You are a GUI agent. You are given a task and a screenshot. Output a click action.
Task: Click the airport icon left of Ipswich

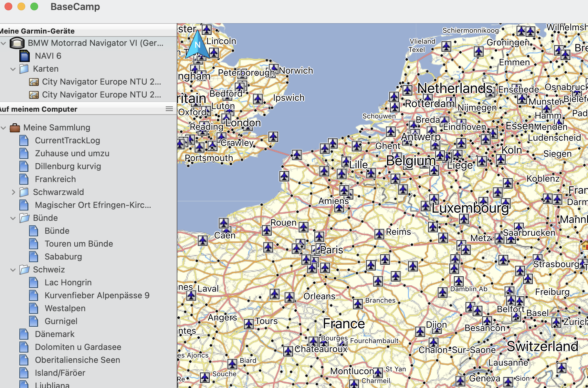258,99
